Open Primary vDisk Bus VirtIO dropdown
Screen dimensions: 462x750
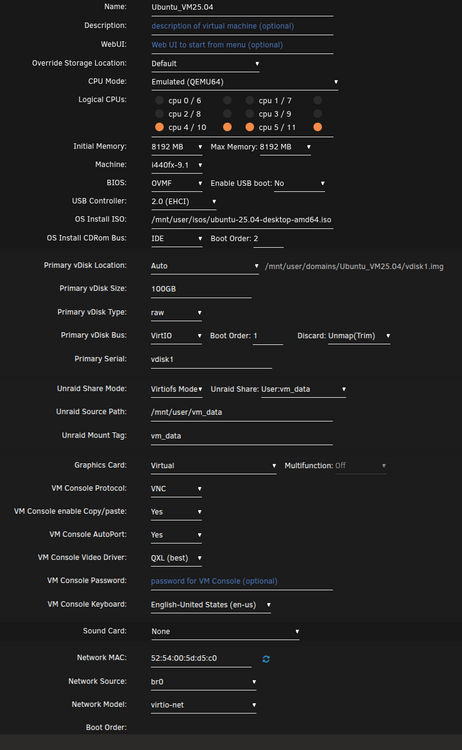pyautogui.click(x=176, y=336)
